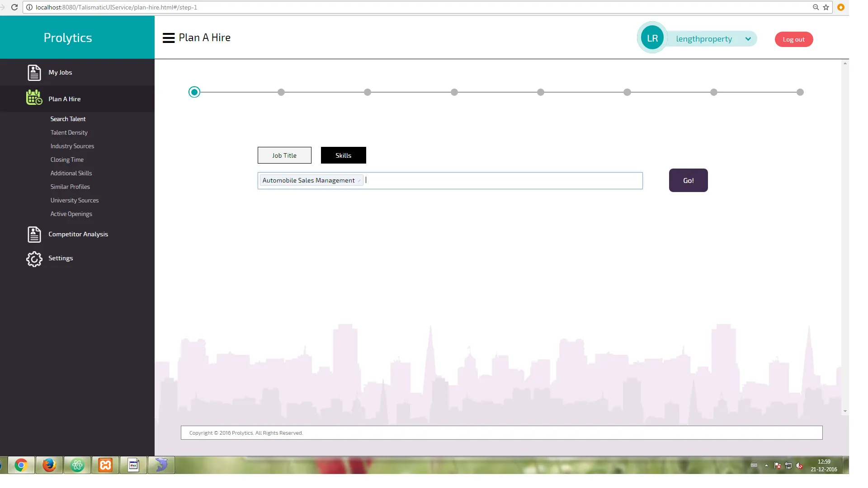
Task: Reload the page with browser refresh icon
Action: (x=14, y=7)
